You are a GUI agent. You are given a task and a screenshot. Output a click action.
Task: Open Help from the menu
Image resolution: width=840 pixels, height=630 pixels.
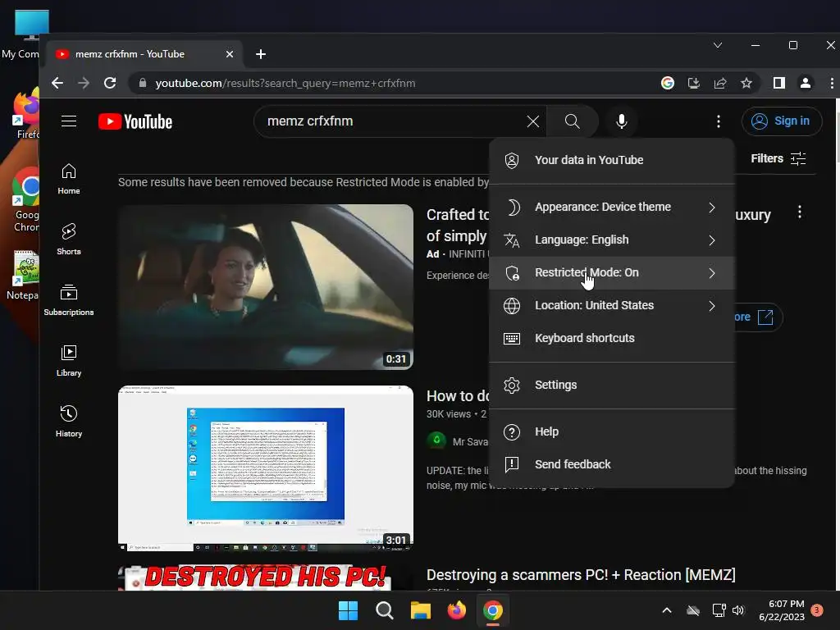point(612,431)
